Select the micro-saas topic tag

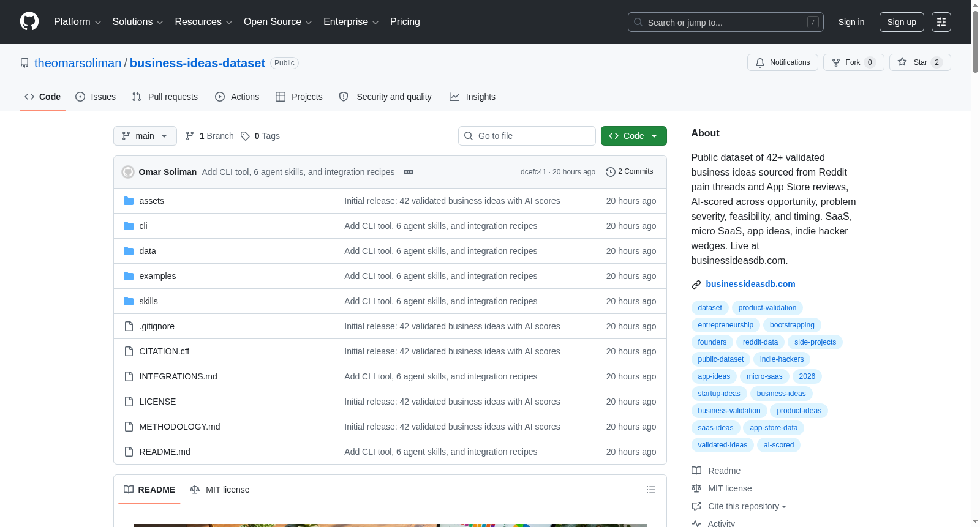pyautogui.click(x=764, y=376)
